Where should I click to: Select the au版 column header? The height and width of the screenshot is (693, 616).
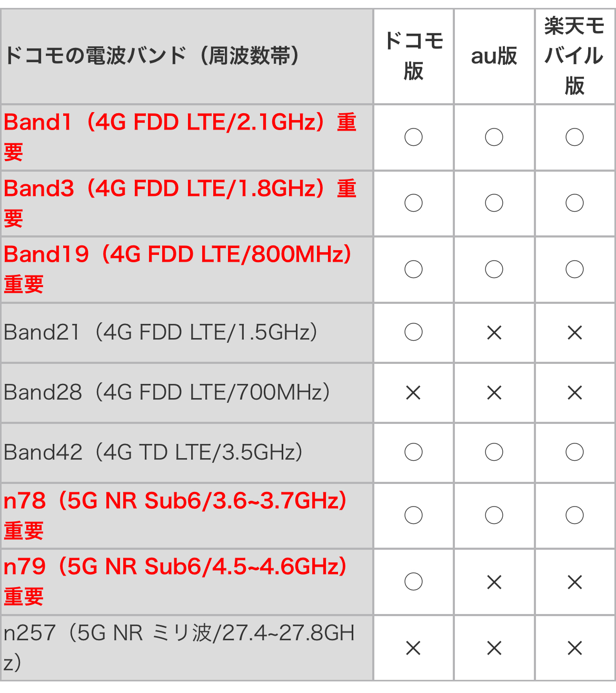(x=494, y=56)
